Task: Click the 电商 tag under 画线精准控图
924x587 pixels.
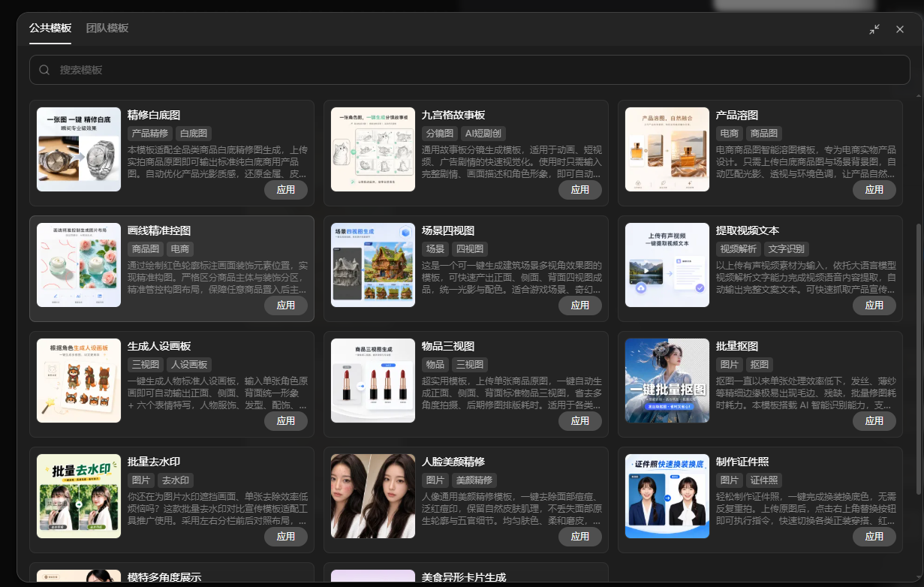Action: (x=180, y=249)
